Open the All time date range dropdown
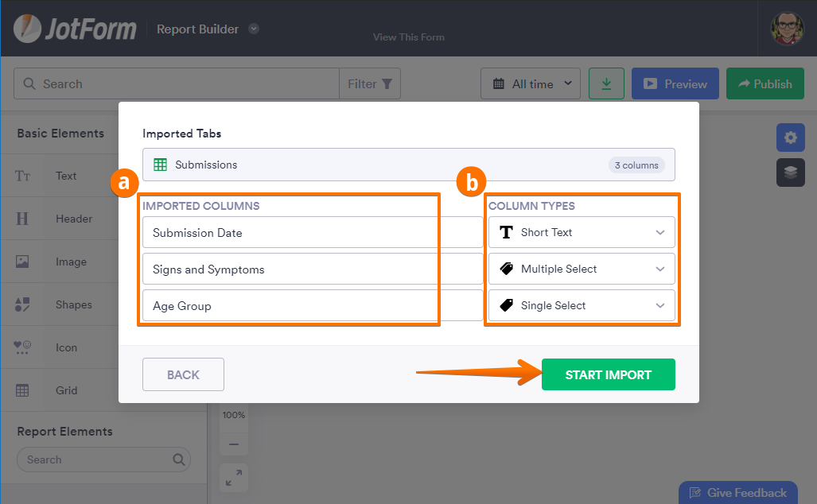The width and height of the screenshot is (817, 504). tap(531, 83)
